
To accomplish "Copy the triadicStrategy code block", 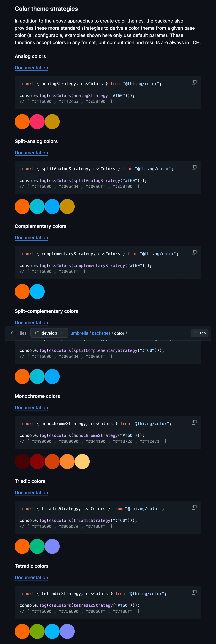I will tap(194, 507).
